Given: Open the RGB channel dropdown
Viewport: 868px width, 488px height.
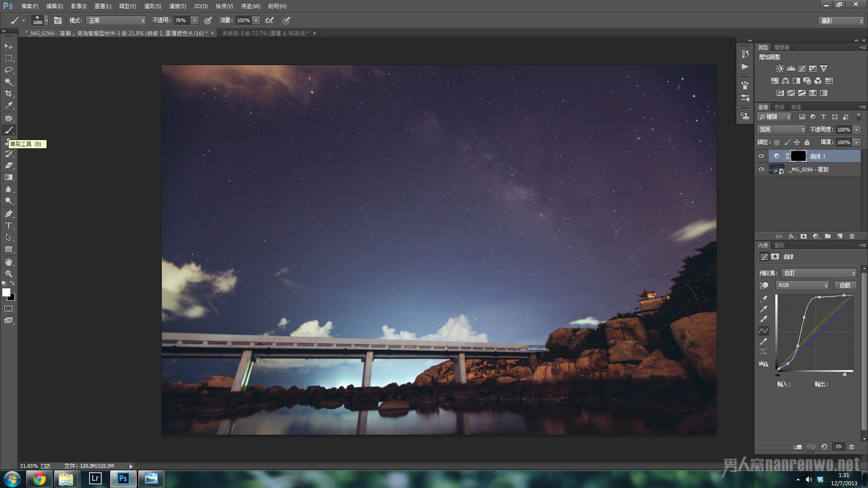Looking at the screenshot, I should [x=802, y=285].
